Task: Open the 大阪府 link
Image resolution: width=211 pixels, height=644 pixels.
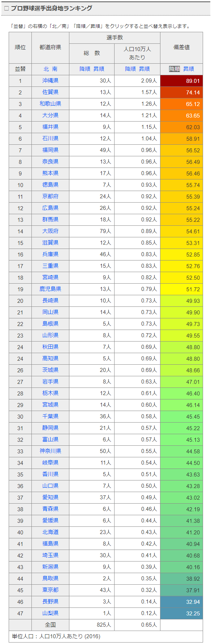Action: 50,231
